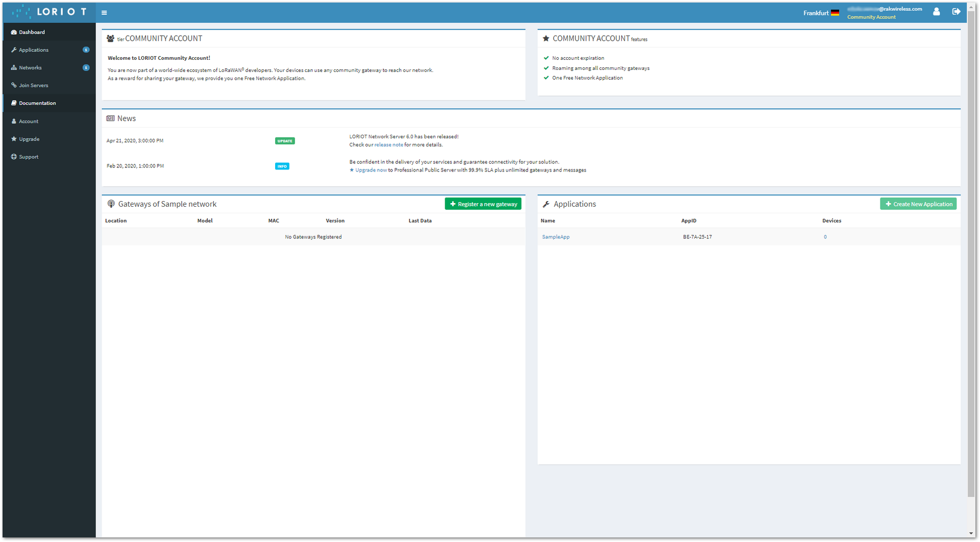Viewport: 980px width, 542px height.
Task: Click the LORIOT logo
Action: [49, 12]
